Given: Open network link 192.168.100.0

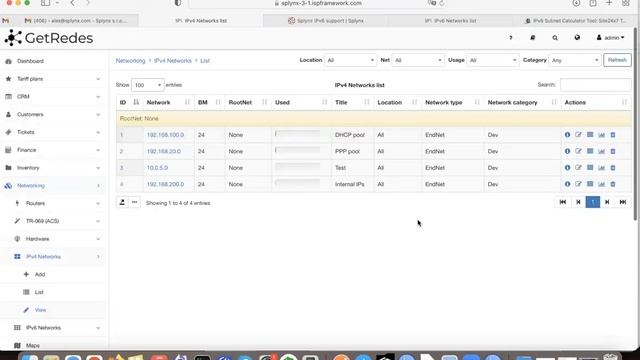Looking at the screenshot, I should click(x=165, y=135).
